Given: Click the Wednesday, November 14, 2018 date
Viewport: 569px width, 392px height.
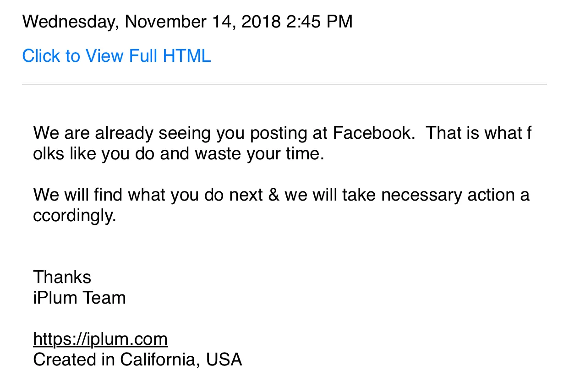Looking at the screenshot, I should [x=152, y=22].
